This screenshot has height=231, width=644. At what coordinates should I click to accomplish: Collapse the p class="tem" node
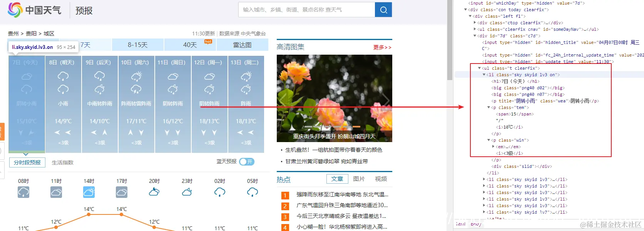(x=489, y=107)
